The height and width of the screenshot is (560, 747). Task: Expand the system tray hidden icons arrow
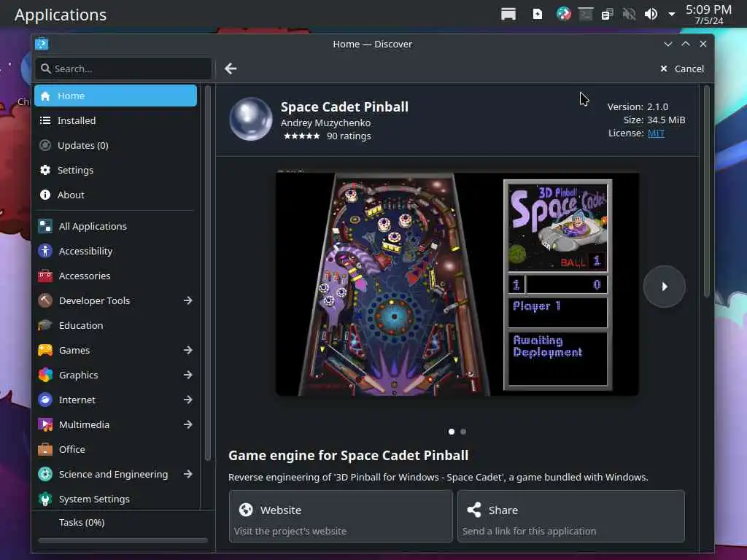point(672,15)
